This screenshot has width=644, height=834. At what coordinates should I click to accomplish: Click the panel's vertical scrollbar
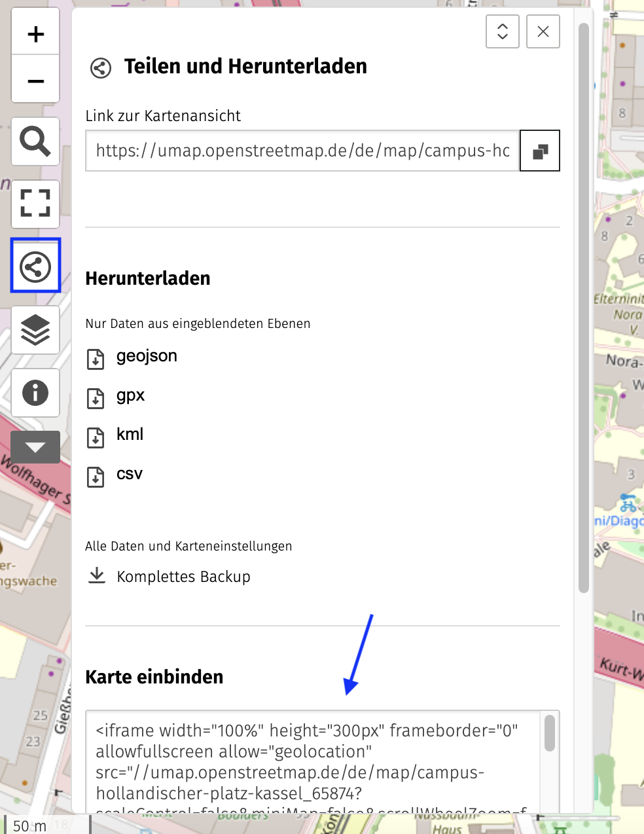[x=584, y=308]
